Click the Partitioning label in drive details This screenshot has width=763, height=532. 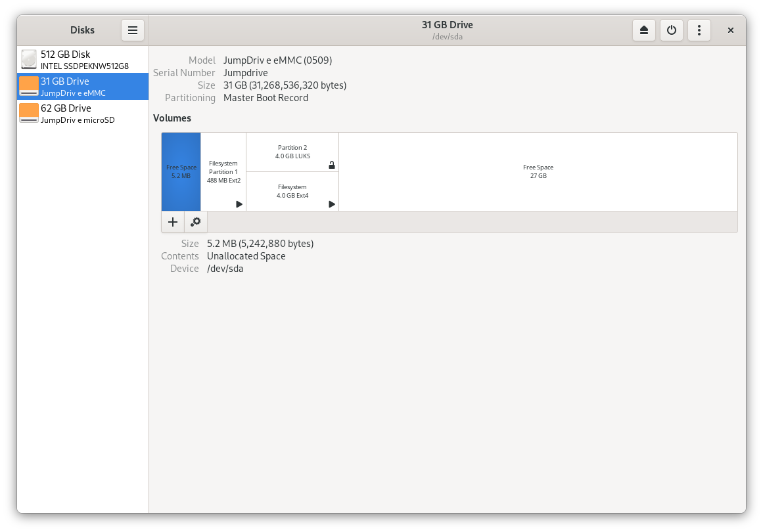click(190, 99)
